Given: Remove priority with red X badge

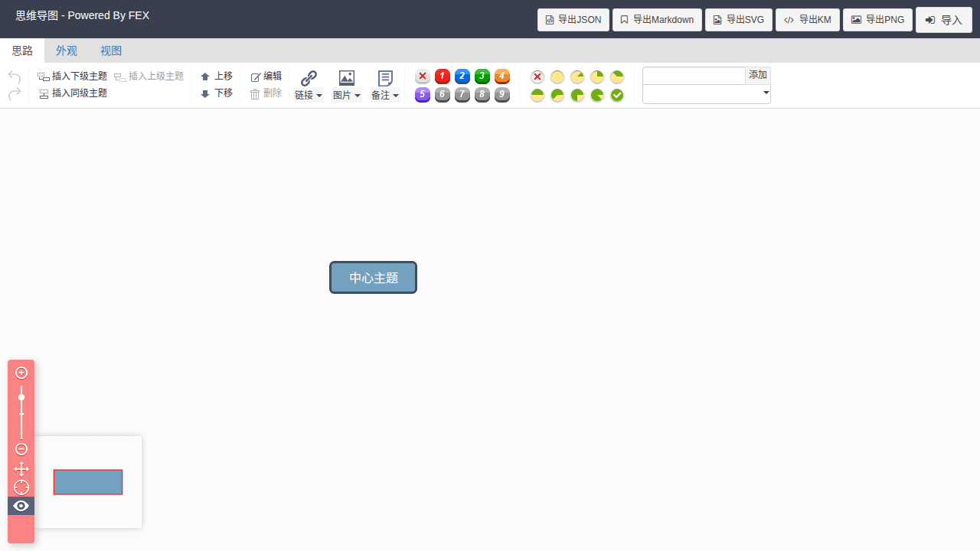Looking at the screenshot, I should tap(423, 77).
